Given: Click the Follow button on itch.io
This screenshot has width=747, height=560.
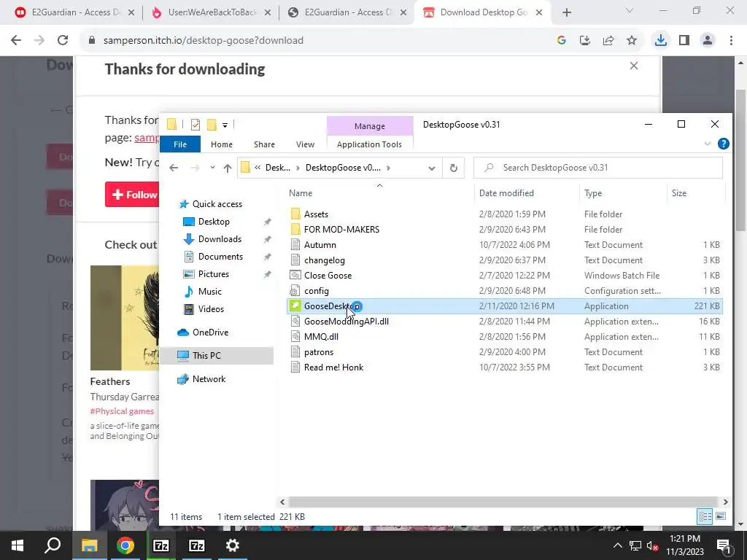Looking at the screenshot, I should coord(133,194).
